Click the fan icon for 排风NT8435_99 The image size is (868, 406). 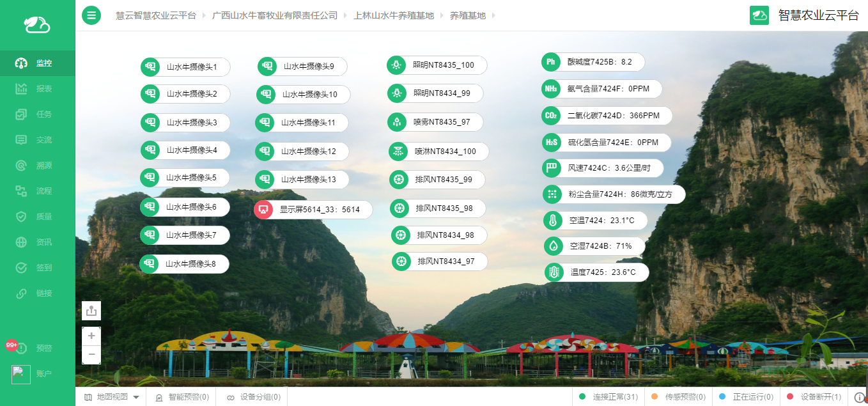click(399, 180)
